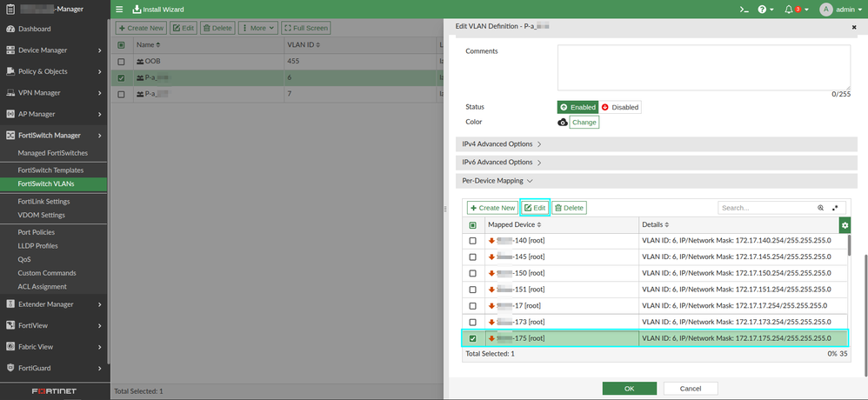Viewport: 868px width, 400px height.
Task: Click the Device Manager sidebar icon
Action: 10,50
